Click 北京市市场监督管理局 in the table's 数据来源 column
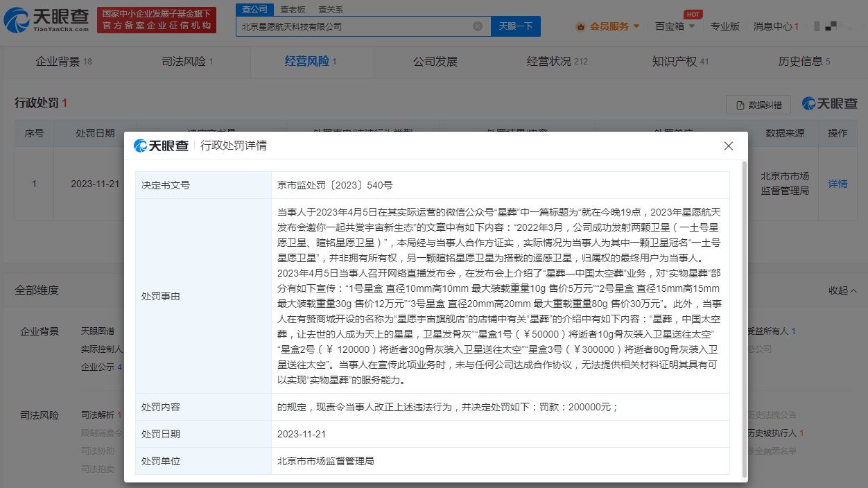The width and height of the screenshot is (868, 488). tap(785, 184)
